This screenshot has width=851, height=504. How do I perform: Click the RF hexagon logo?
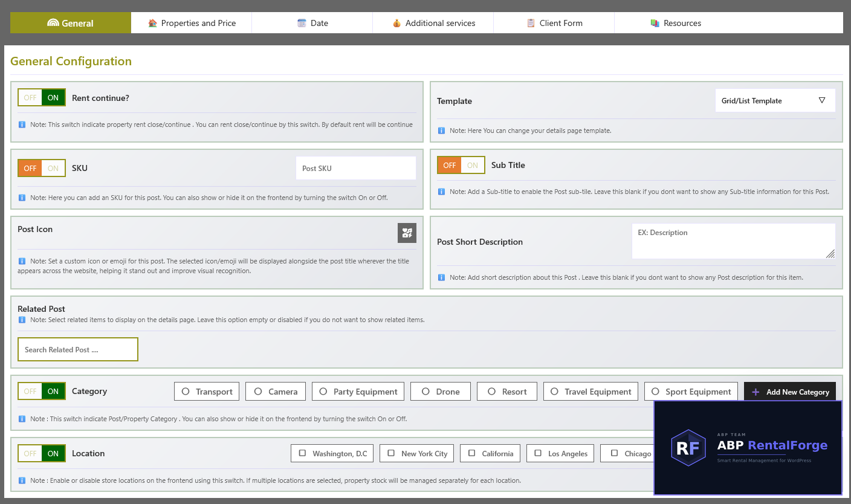688,448
